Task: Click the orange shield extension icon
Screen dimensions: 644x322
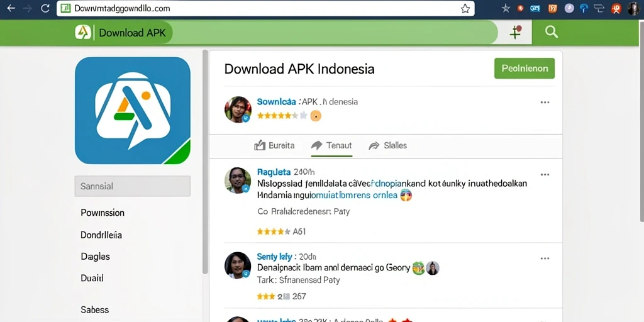Action: [x=553, y=8]
